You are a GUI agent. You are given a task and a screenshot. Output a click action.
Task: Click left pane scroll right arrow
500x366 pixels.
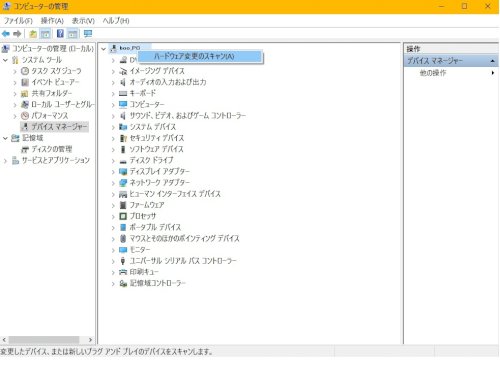[90, 340]
